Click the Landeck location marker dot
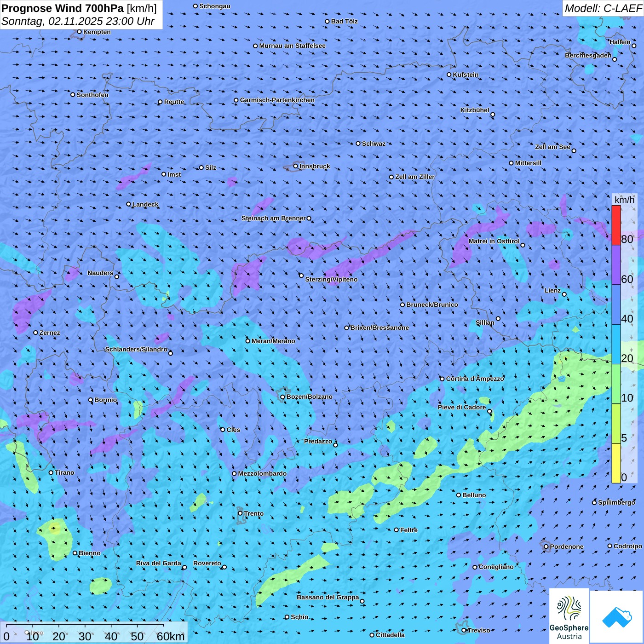The height and width of the screenshot is (644, 644). [129, 204]
